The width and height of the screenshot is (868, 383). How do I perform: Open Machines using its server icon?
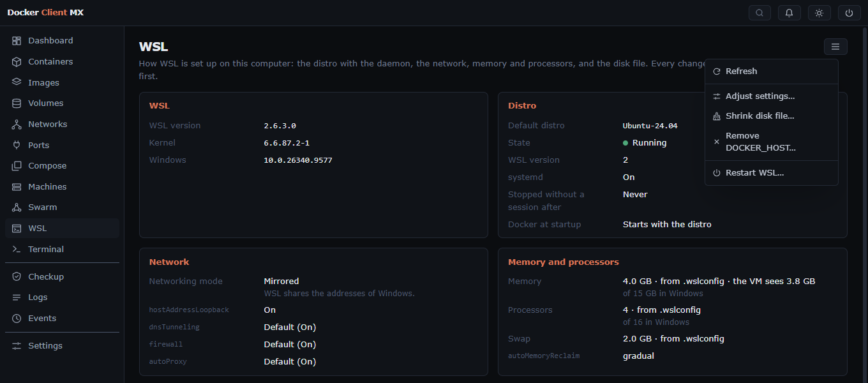coord(17,187)
